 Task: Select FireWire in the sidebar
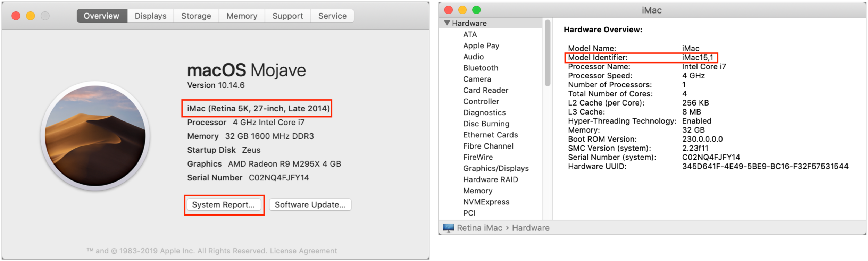pos(478,157)
